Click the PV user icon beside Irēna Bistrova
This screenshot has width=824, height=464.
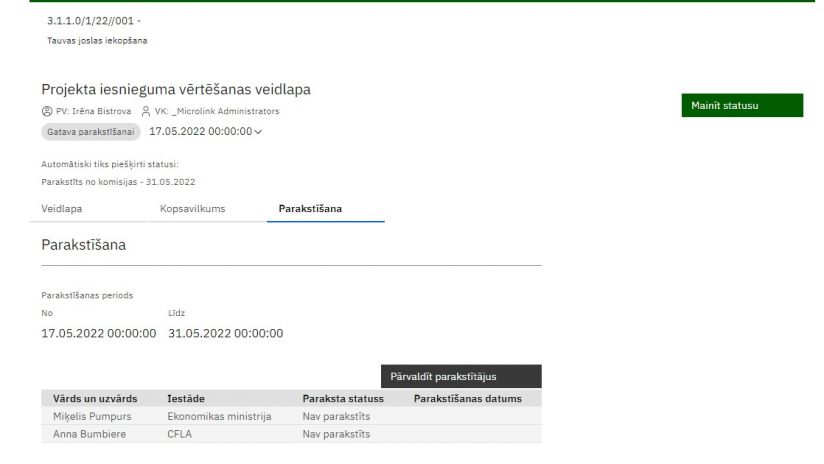(x=47, y=111)
